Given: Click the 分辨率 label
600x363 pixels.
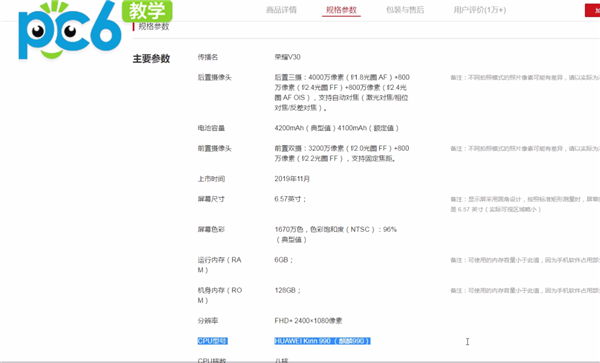Looking at the screenshot, I should click(208, 321).
